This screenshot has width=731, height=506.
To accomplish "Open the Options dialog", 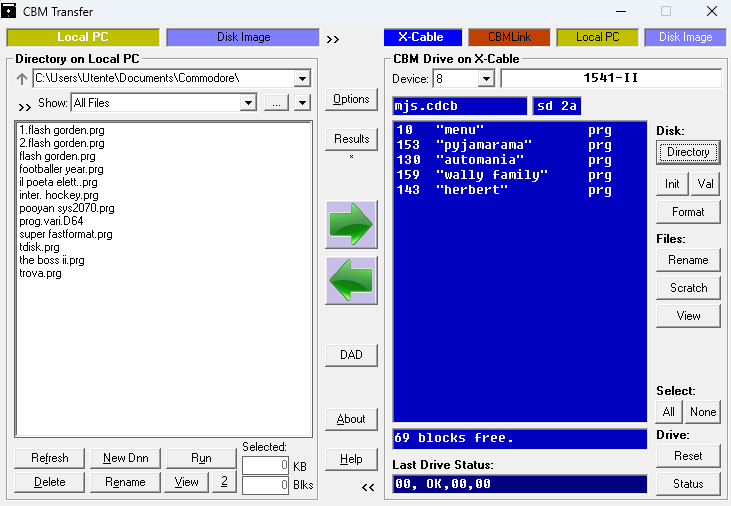I will pyautogui.click(x=351, y=99).
